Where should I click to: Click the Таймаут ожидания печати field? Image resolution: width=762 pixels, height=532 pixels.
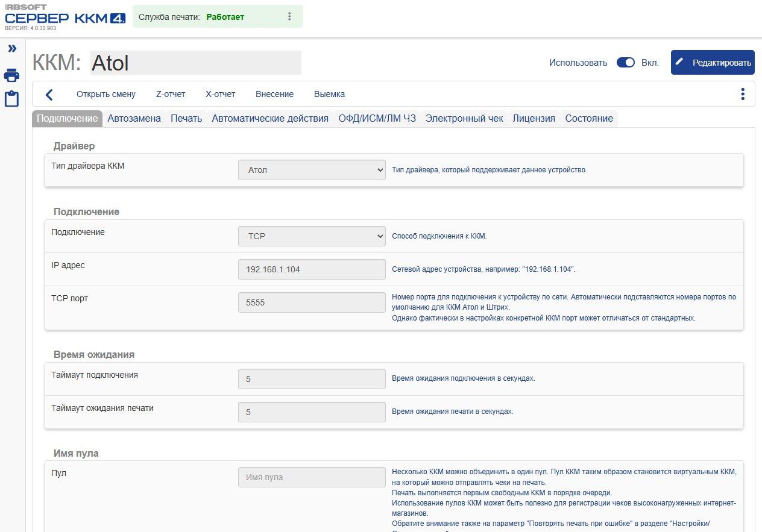tap(312, 412)
